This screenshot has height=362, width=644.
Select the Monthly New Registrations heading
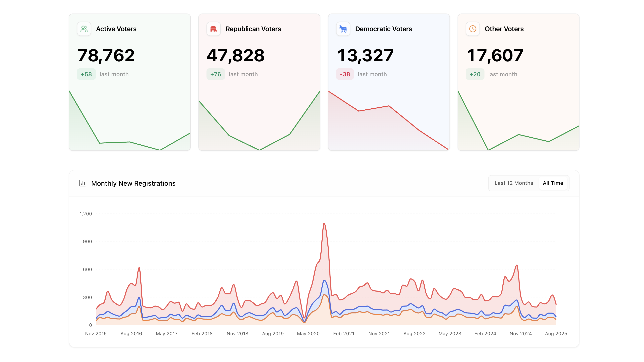point(134,183)
